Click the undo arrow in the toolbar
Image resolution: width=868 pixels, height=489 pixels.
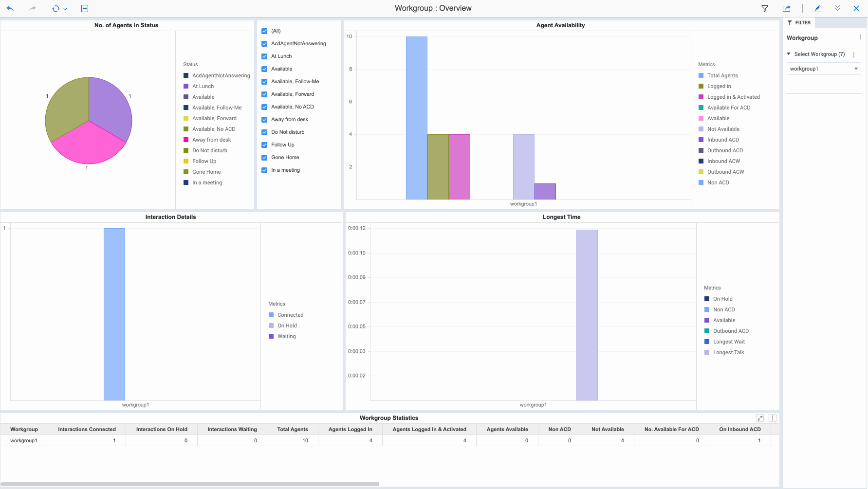click(x=10, y=8)
